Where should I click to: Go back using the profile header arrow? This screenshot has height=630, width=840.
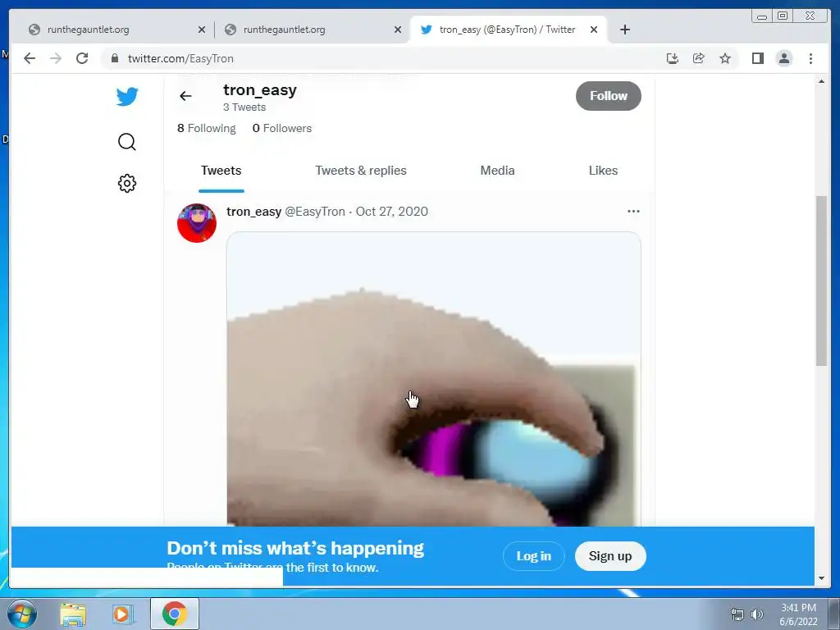coord(185,96)
